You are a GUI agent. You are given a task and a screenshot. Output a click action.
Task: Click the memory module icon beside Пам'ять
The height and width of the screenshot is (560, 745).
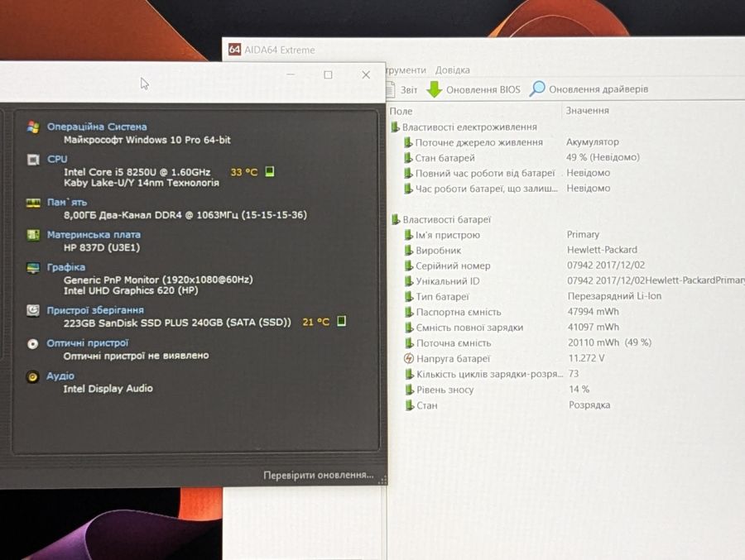click(33, 203)
